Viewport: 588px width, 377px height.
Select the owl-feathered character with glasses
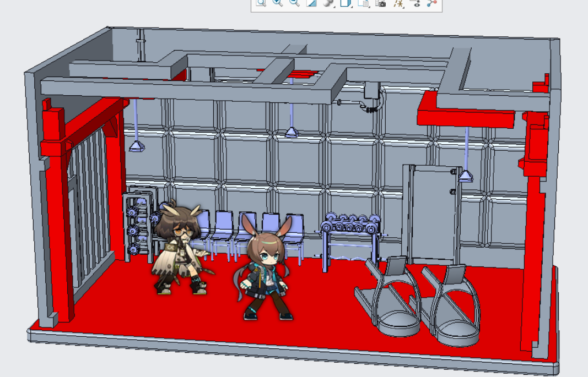tap(182, 248)
